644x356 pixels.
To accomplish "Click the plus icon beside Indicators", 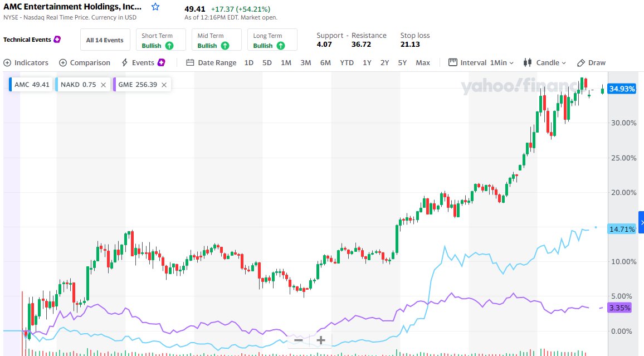I will [x=7, y=63].
